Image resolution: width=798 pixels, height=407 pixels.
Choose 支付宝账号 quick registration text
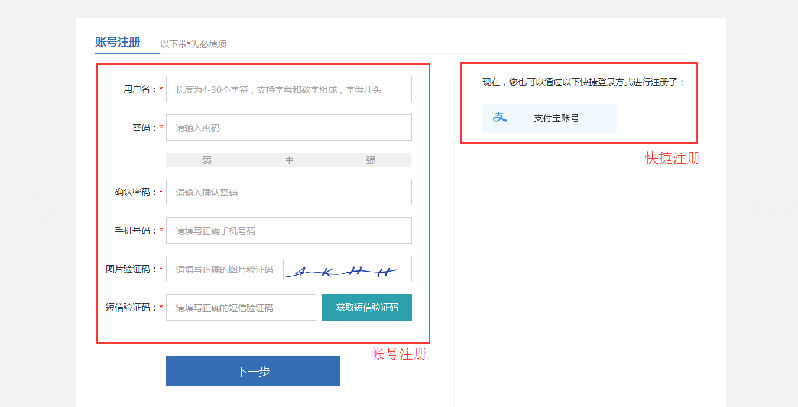(x=556, y=118)
